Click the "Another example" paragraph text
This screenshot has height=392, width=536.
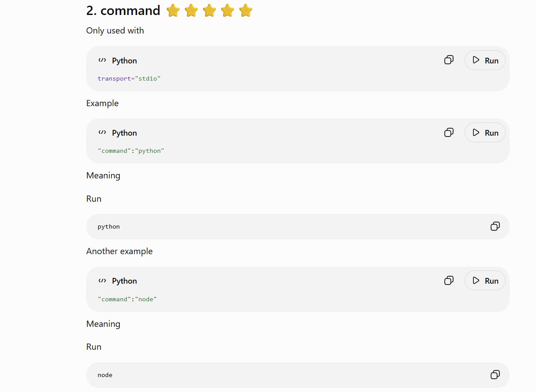point(119,251)
